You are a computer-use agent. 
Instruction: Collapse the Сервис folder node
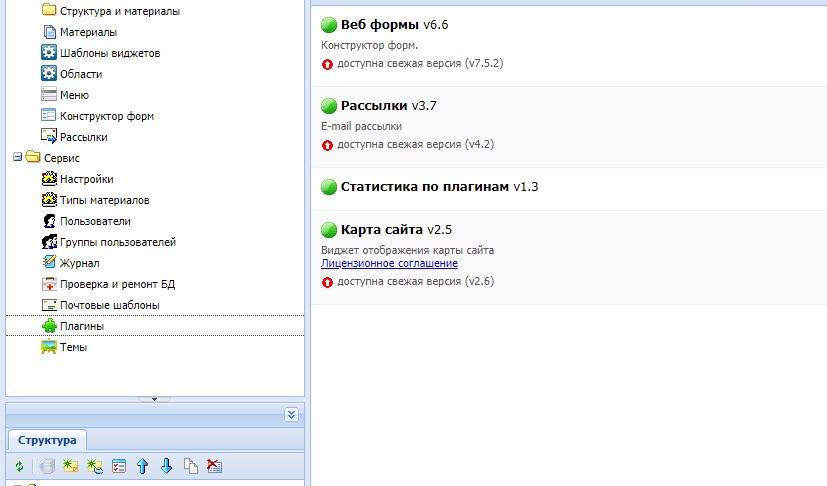[17, 157]
